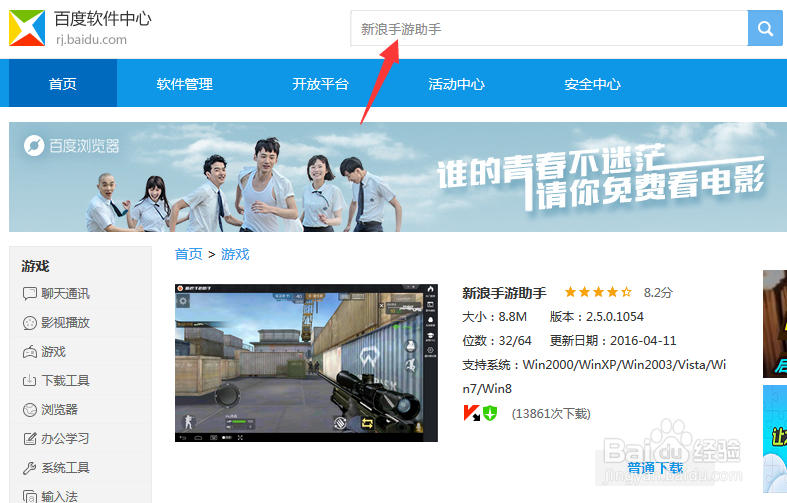This screenshot has width=787, height=503.
Task: Click the 百度浏览器 logo icon in banner
Action: 34,146
